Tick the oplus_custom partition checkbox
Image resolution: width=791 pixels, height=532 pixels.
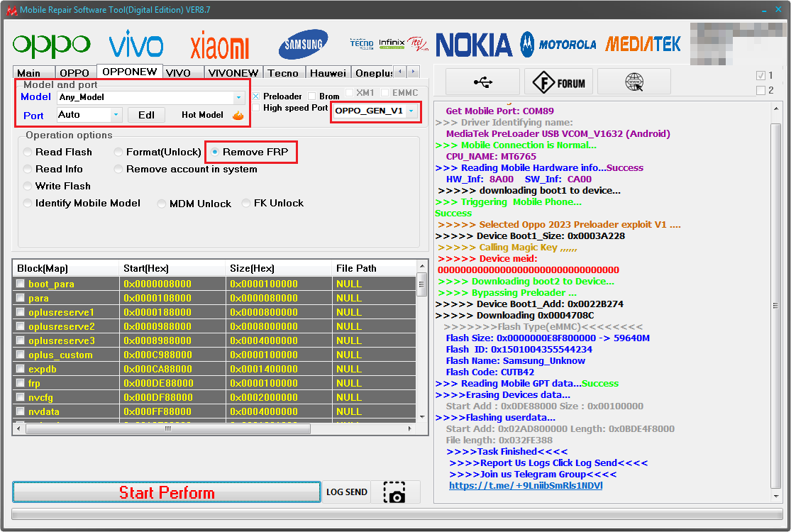[x=20, y=355]
